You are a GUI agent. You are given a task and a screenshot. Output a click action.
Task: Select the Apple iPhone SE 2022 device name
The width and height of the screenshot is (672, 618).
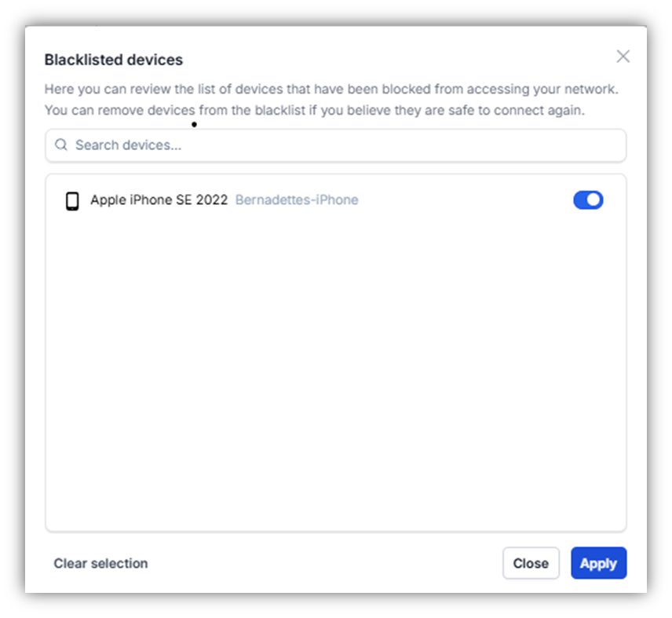coord(159,200)
